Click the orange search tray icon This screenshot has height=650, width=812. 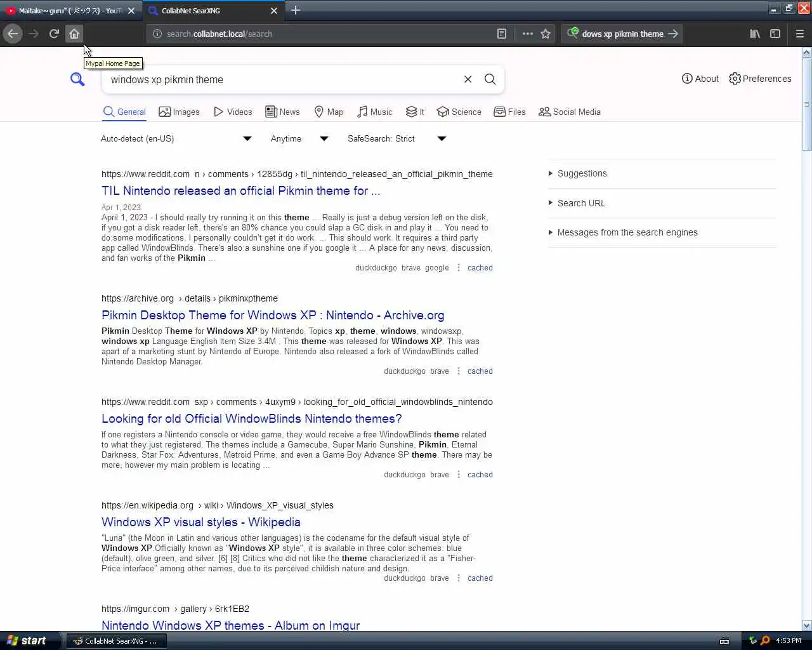tap(765, 641)
